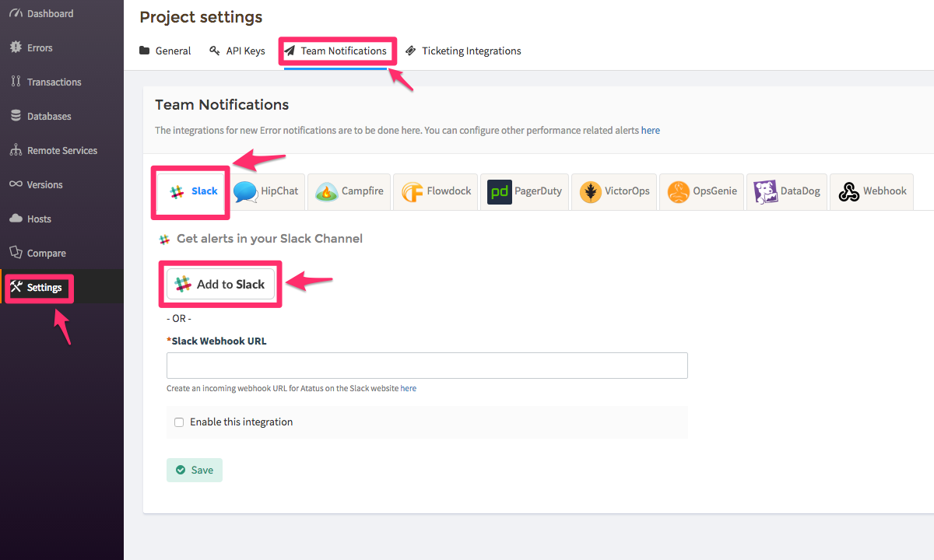934x560 pixels.
Task: Navigate to Remote Services
Action: [x=61, y=150]
